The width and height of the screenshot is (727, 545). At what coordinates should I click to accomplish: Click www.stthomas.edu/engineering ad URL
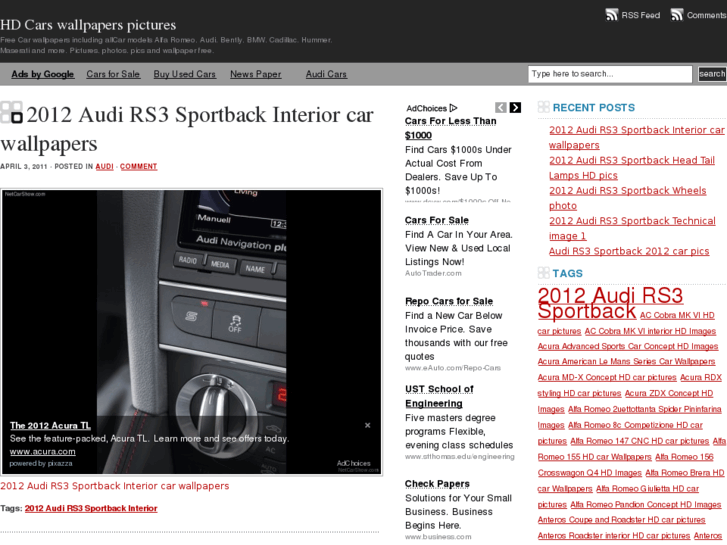459,456
